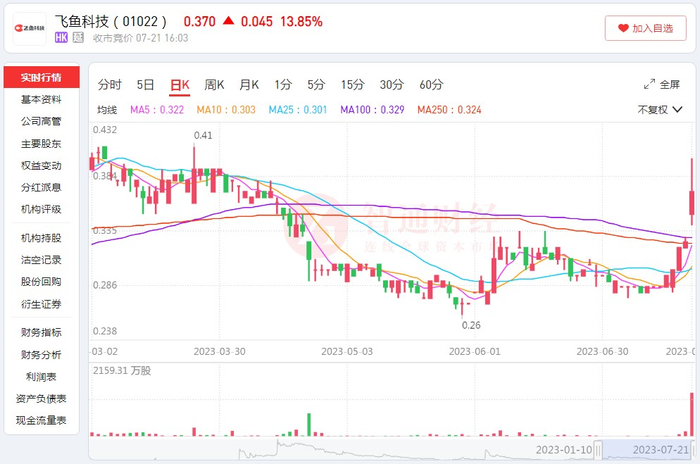
Task: Switch to 60分 interval tab
Action: tap(431, 84)
